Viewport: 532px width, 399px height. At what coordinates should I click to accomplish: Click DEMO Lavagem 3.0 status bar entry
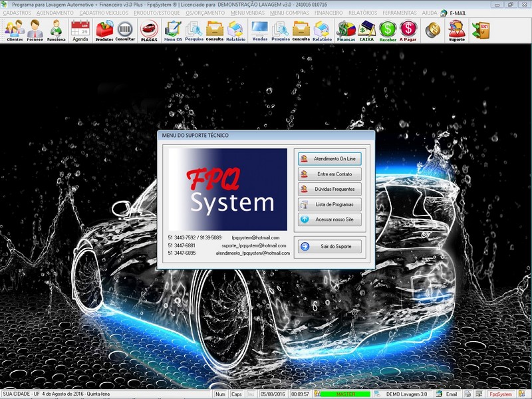click(x=406, y=394)
